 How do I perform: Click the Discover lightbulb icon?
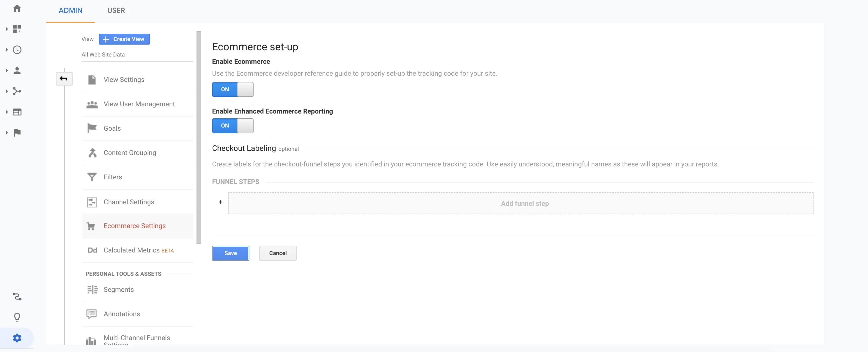(x=17, y=317)
